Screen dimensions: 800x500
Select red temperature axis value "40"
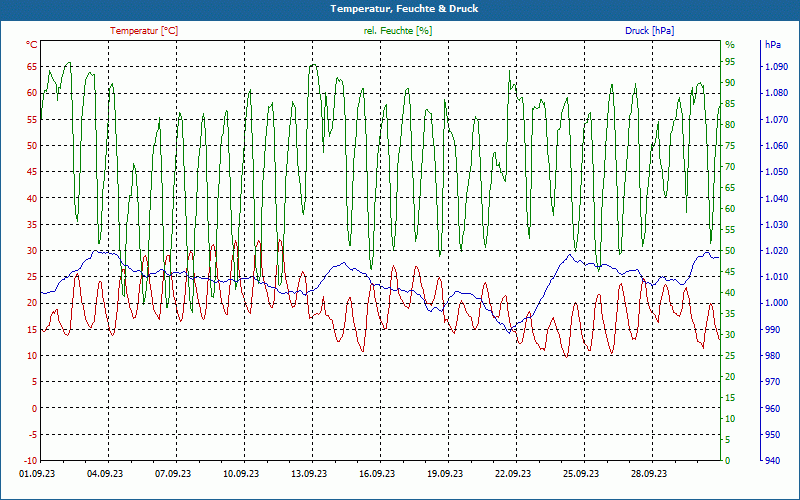pyautogui.click(x=32, y=198)
